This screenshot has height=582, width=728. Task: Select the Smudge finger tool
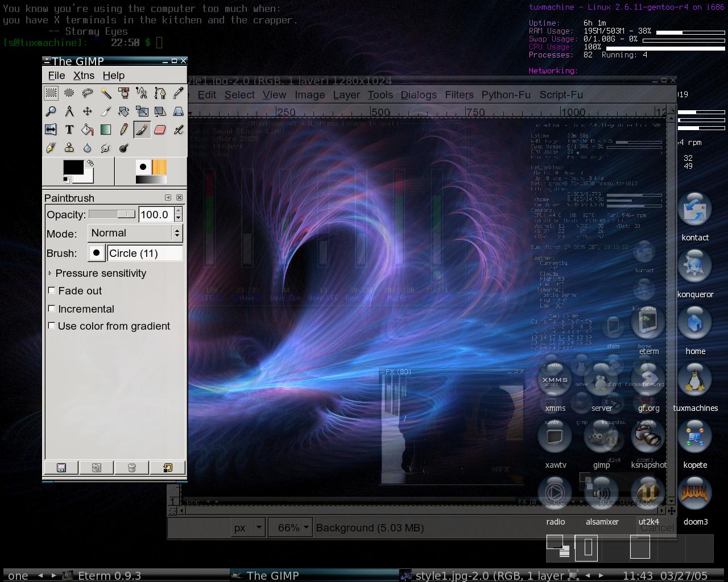[106, 148]
